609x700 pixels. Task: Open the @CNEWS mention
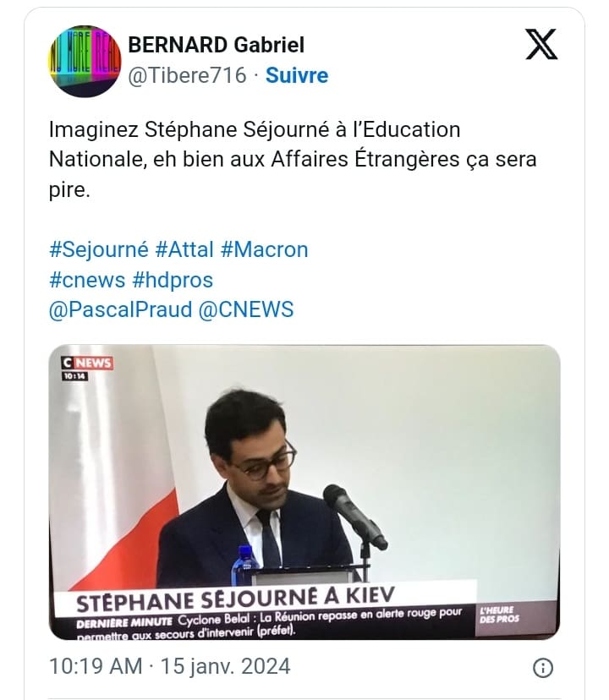[x=246, y=309]
